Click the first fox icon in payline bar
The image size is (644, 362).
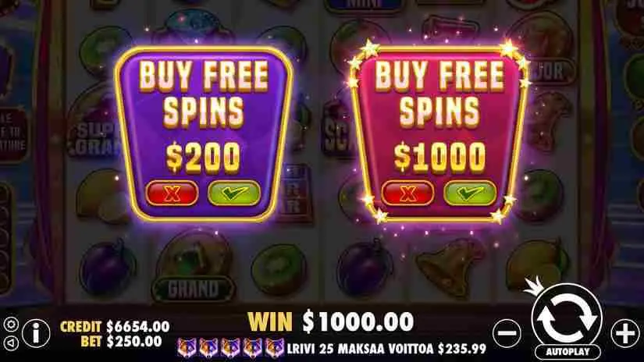(187, 348)
